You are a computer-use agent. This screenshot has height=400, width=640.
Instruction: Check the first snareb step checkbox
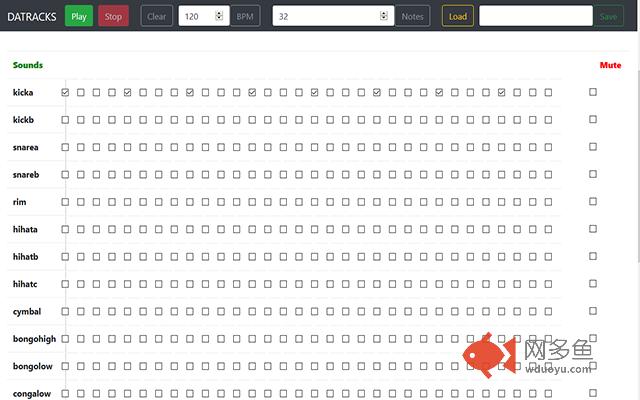tap(65, 175)
